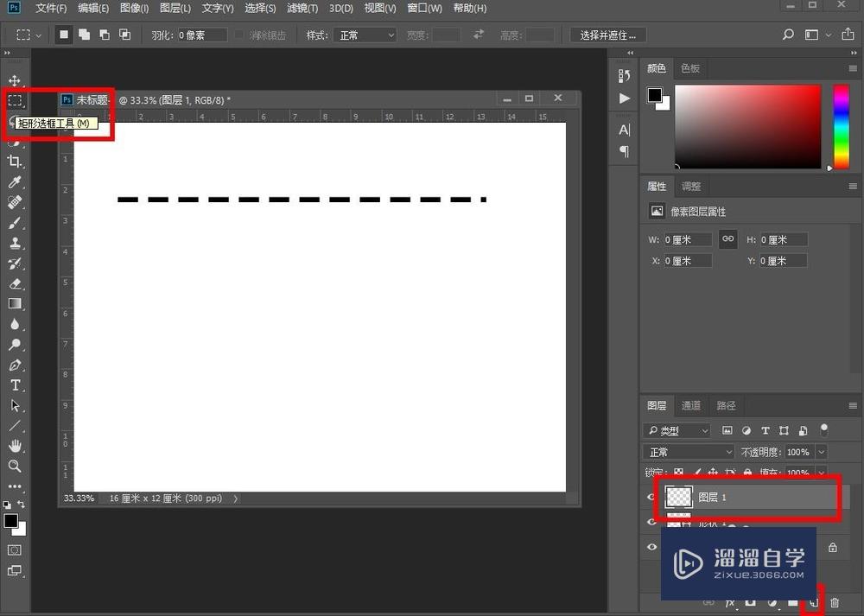
Task: Select the Zoom tool in toolbox
Action: (15, 467)
